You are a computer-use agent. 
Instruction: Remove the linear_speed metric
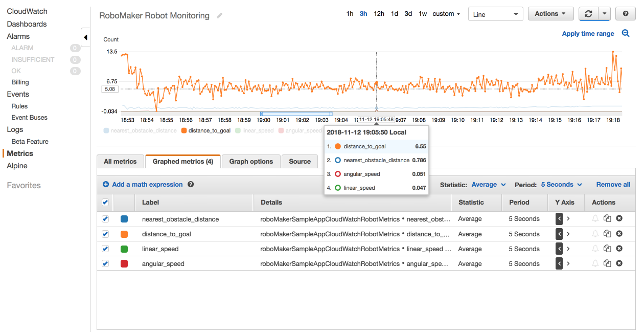coord(619,249)
